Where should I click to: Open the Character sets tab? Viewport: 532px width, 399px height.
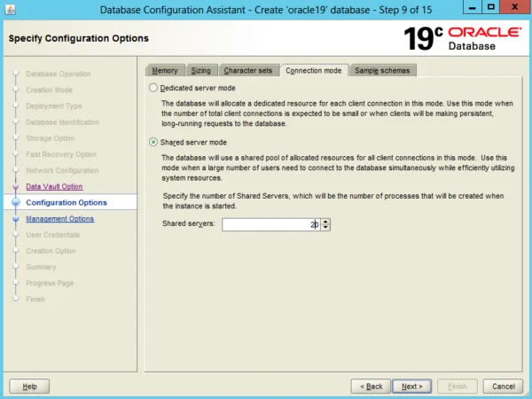(248, 71)
